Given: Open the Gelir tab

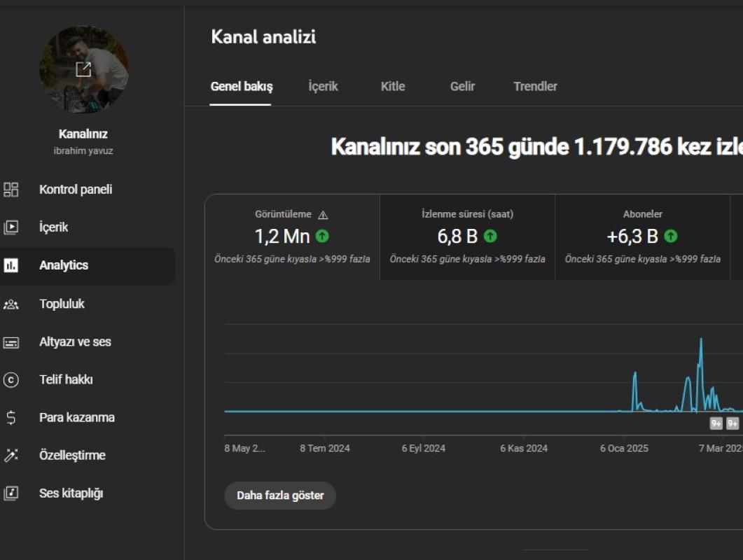Looking at the screenshot, I should [x=462, y=87].
